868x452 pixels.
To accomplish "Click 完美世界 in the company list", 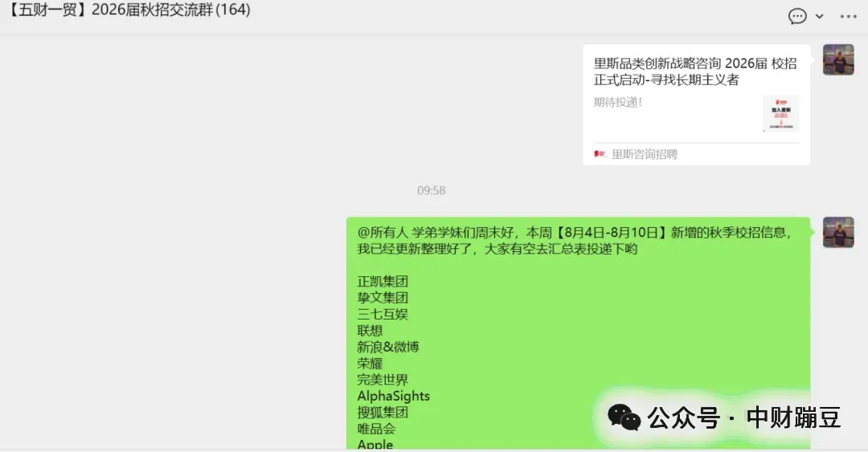I will pyautogui.click(x=383, y=380).
